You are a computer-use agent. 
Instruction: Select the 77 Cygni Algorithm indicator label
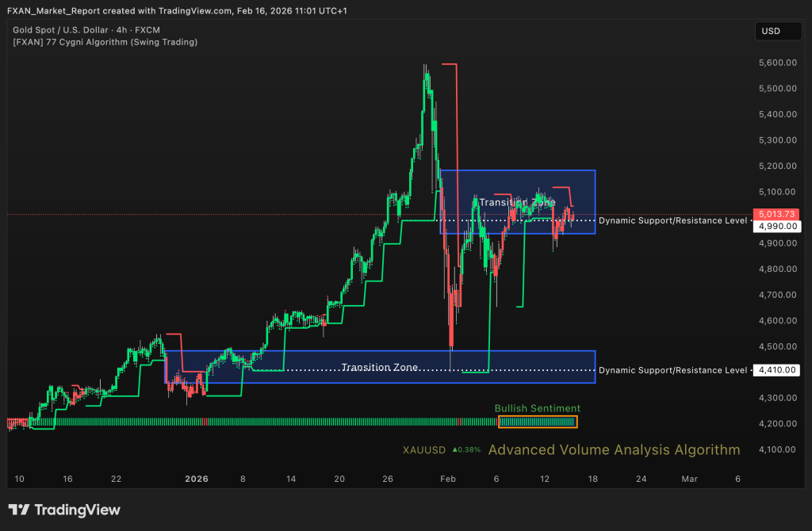click(105, 42)
